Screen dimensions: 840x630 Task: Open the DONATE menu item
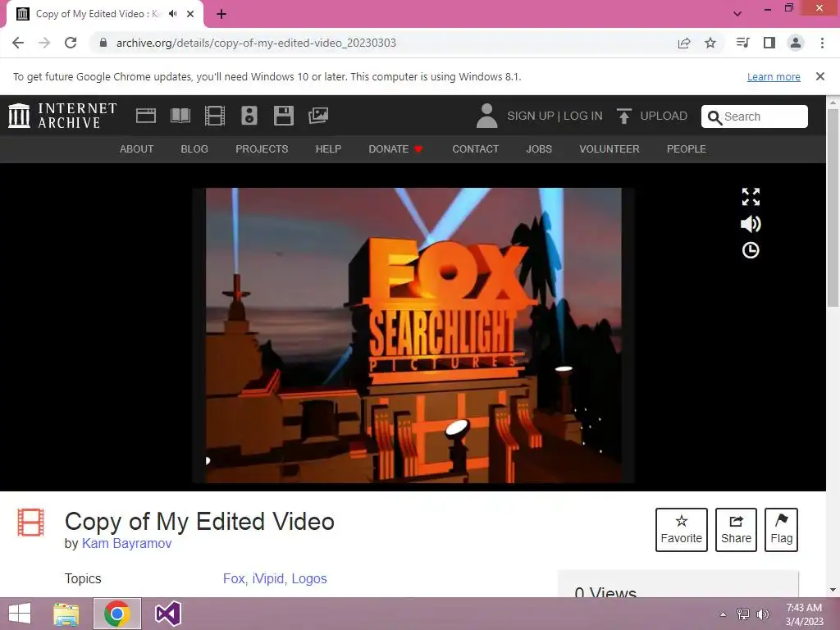pyautogui.click(x=395, y=149)
